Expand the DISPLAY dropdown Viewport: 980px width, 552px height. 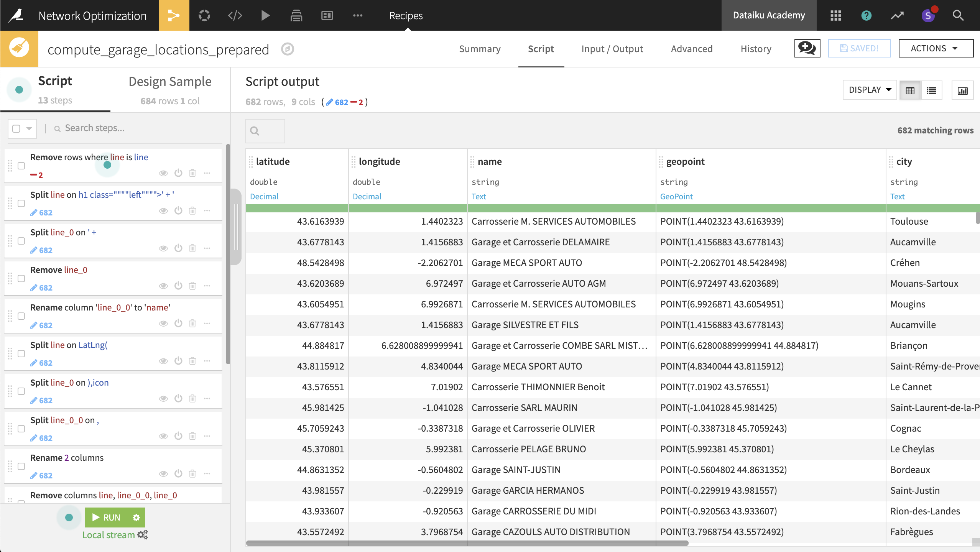[870, 90]
